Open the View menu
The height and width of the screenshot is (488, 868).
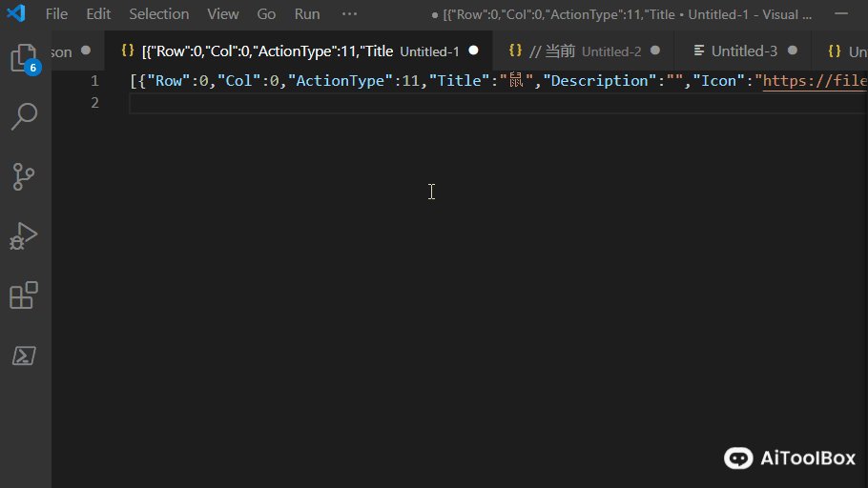(223, 14)
